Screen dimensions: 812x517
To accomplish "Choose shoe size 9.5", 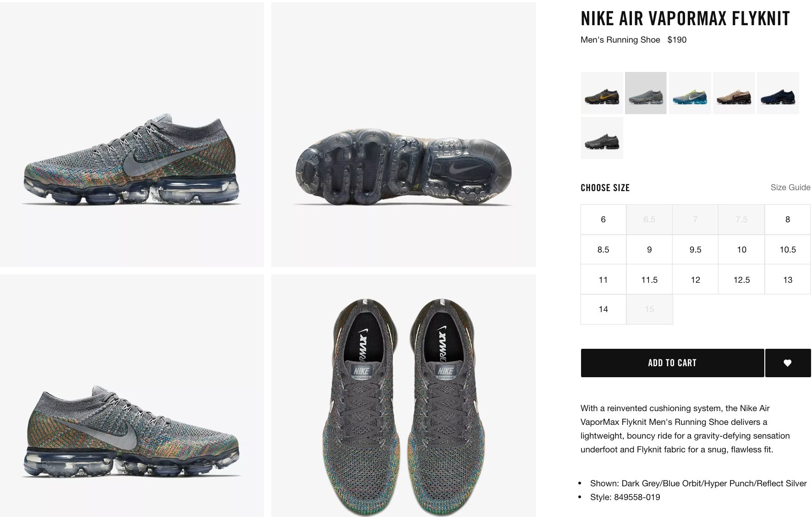I will [695, 250].
